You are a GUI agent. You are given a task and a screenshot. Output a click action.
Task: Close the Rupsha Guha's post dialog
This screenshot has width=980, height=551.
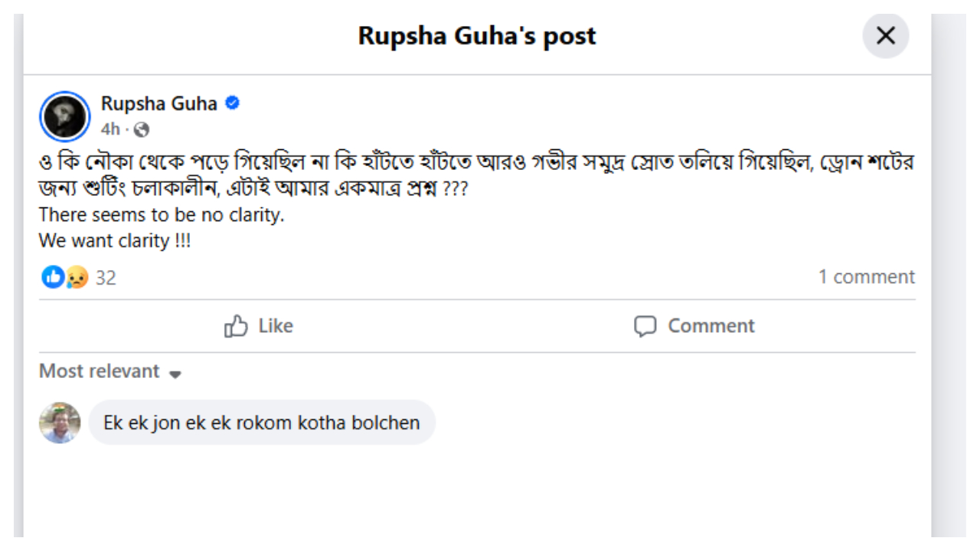(885, 36)
